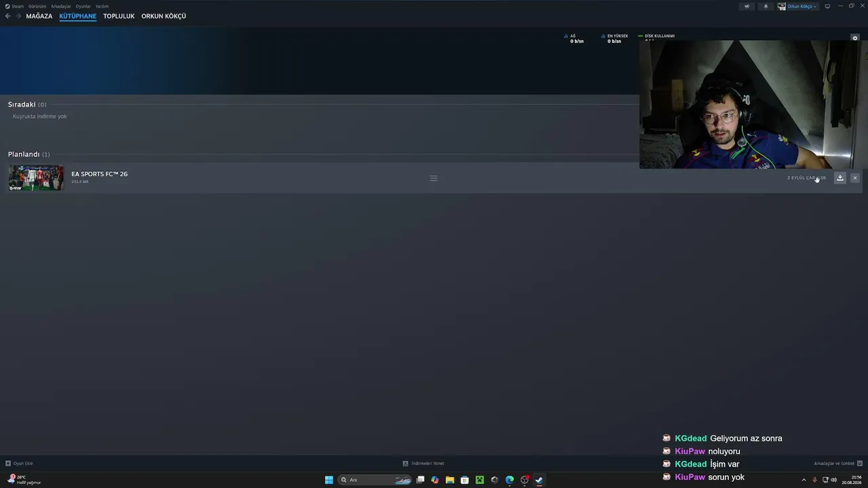This screenshot has width=868, height=488.
Task: Click the reorder handle for EA SPORTS FC 26
Action: (x=433, y=178)
